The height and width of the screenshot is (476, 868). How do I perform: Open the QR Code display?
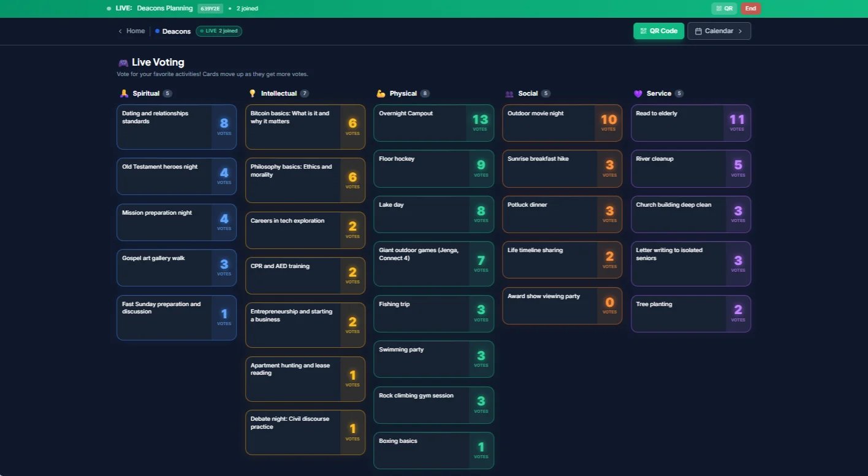click(658, 31)
